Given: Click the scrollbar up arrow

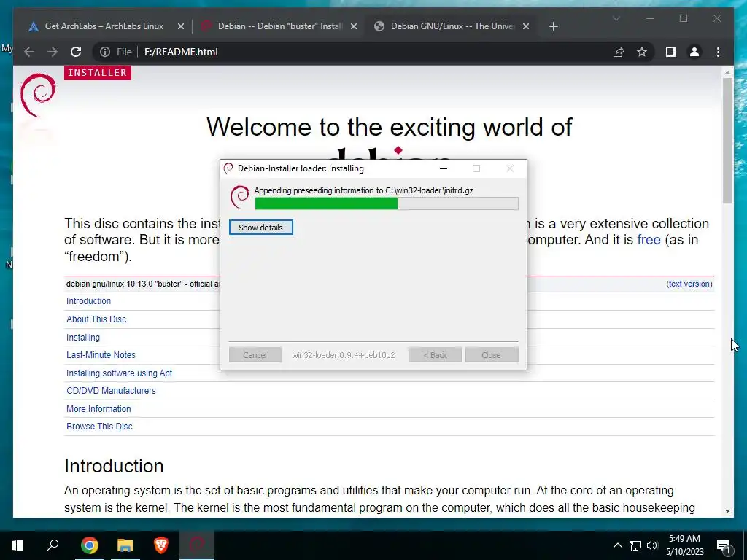Looking at the screenshot, I should [x=727, y=72].
